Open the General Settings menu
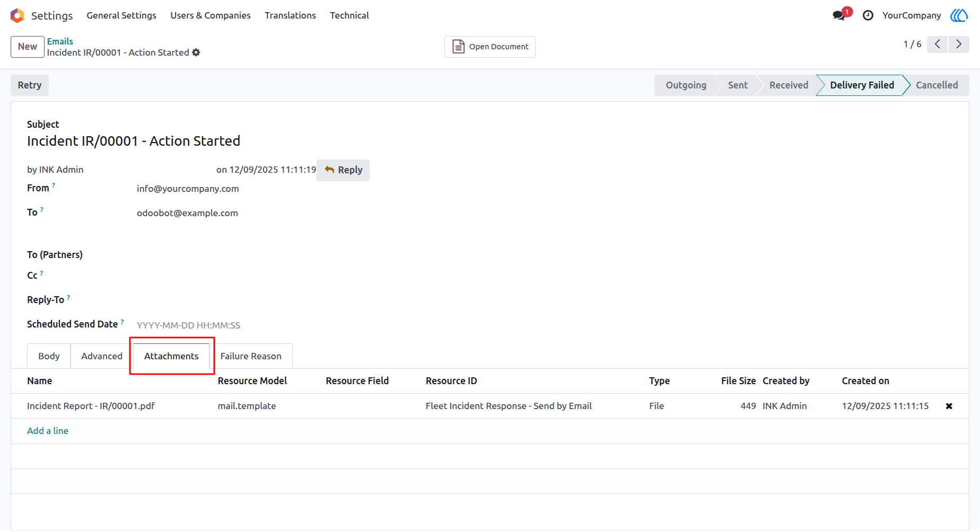Image resolution: width=980 pixels, height=532 pixels. 121,15
